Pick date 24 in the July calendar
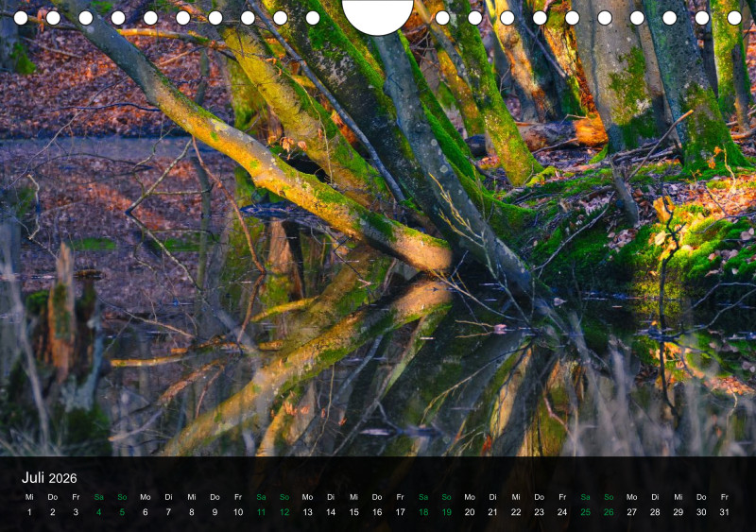Viewport: 756px width, 532px height. 562,512
